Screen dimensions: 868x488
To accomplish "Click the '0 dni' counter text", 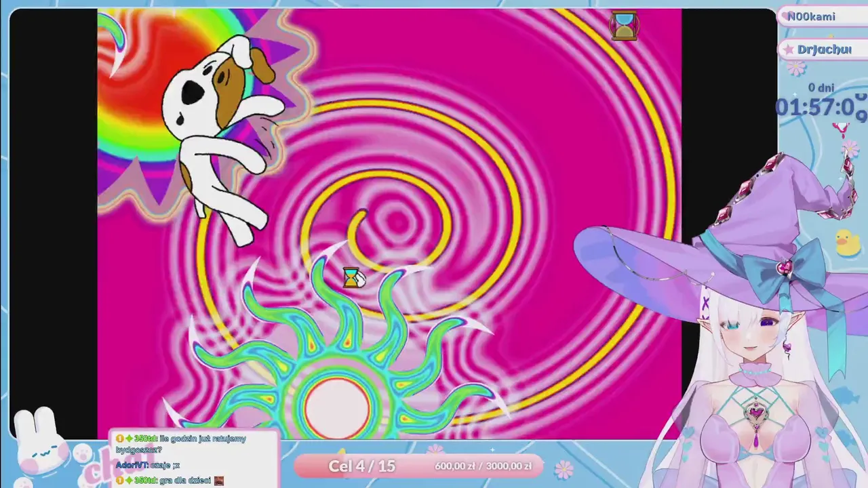I will tap(821, 87).
